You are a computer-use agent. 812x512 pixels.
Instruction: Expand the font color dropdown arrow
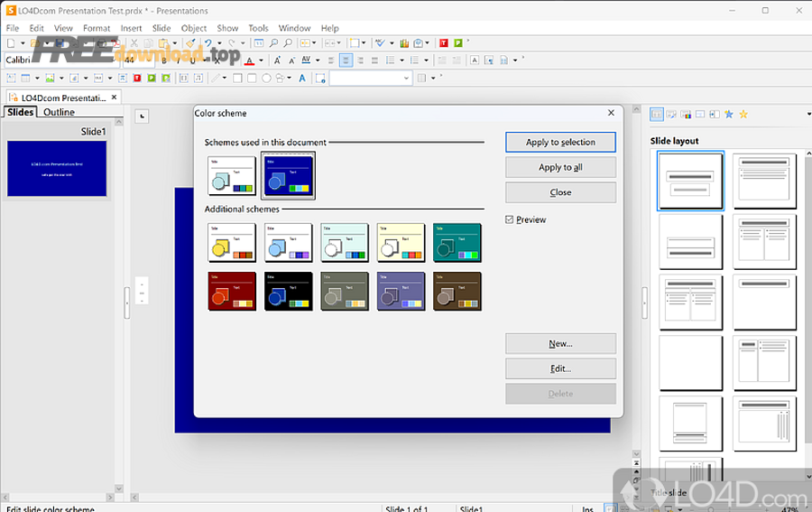click(x=261, y=61)
